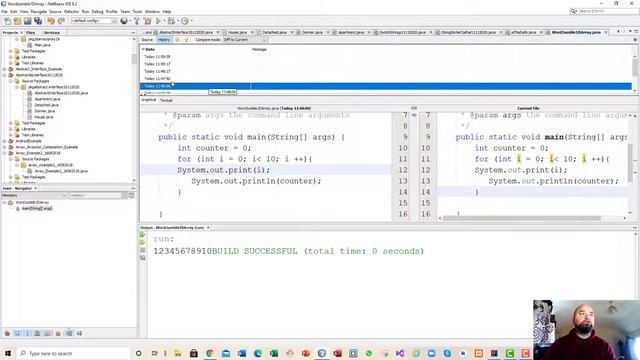Screen dimensions: 640x360
Task: Open Google Chrome from the taskbar
Action: 210,353
